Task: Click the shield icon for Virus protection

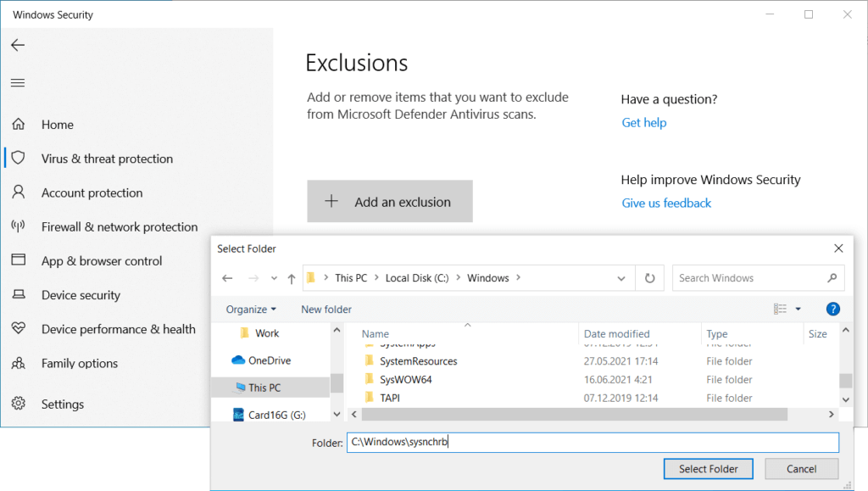Action: 19,158
